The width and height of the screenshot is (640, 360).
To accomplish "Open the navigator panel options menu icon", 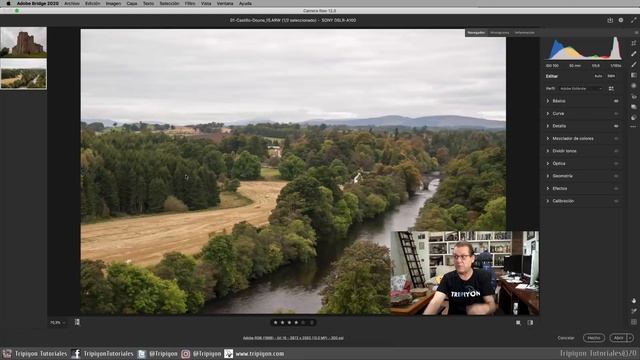I will tap(636, 33).
